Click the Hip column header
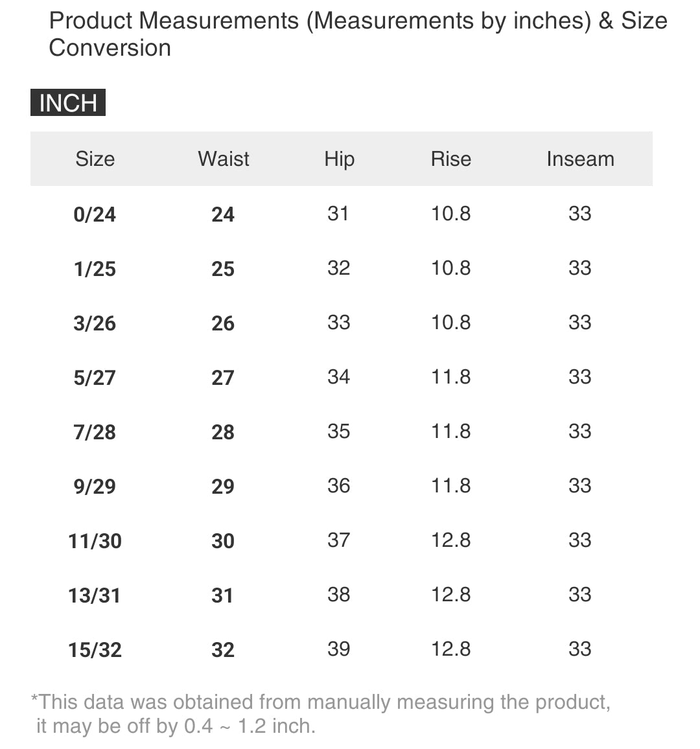 pyautogui.click(x=339, y=159)
